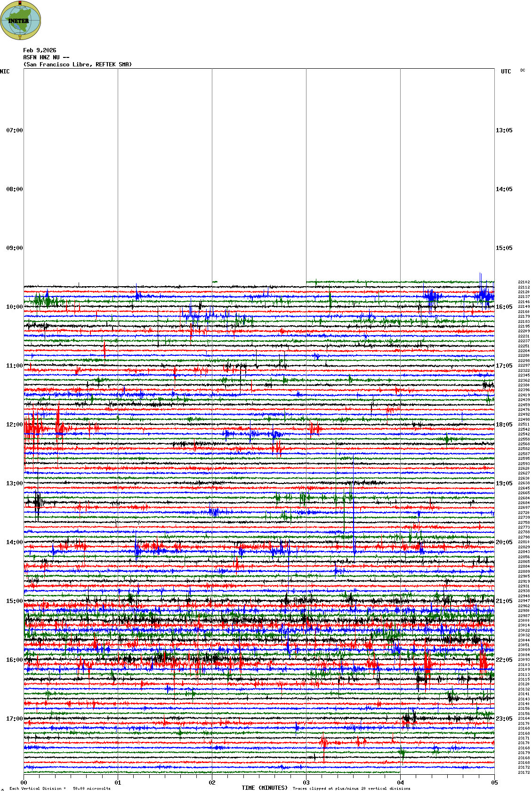The height and width of the screenshot is (795, 532).
Task: Click the TIME (MINUTES) axis label
Action: tap(265, 788)
